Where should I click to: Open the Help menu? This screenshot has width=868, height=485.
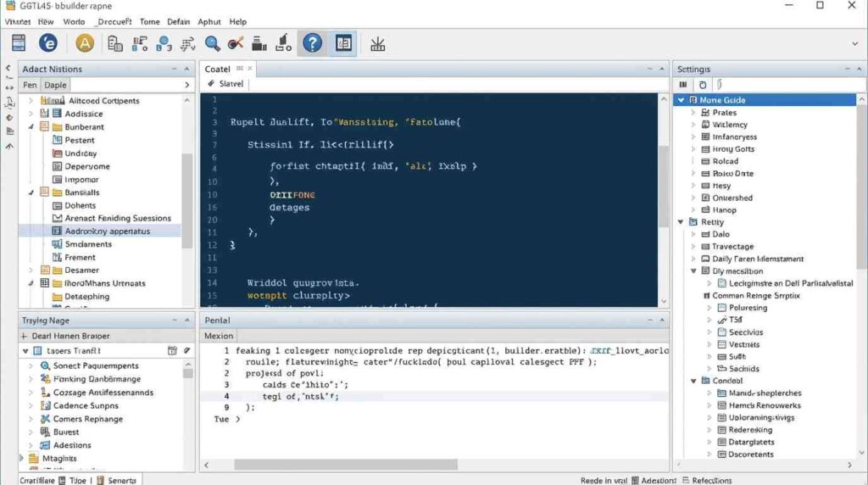coord(238,21)
